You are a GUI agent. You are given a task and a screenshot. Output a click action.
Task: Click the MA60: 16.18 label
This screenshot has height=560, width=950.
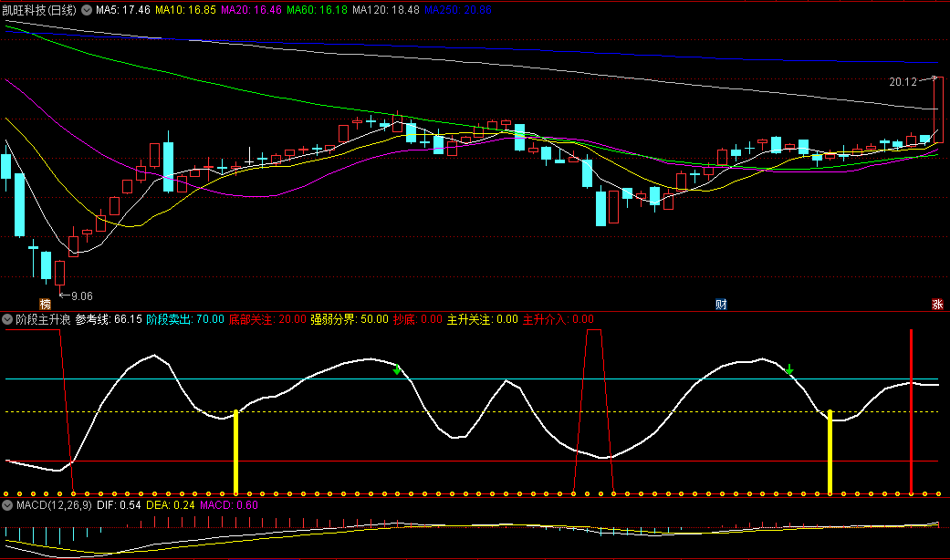click(x=317, y=10)
